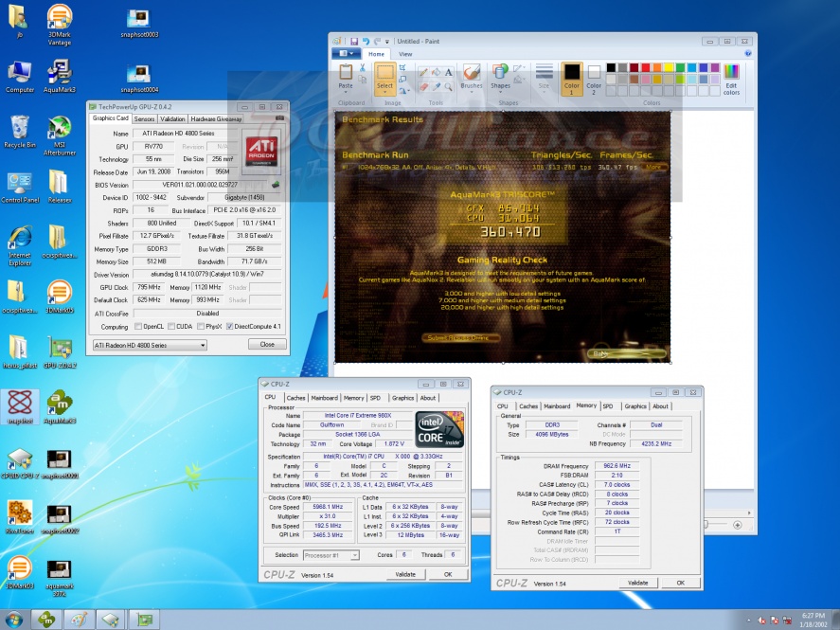The image size is (840, 630).
Task: Switch to the Sensors tab in GPU-Z
Action: click(145, 119)
